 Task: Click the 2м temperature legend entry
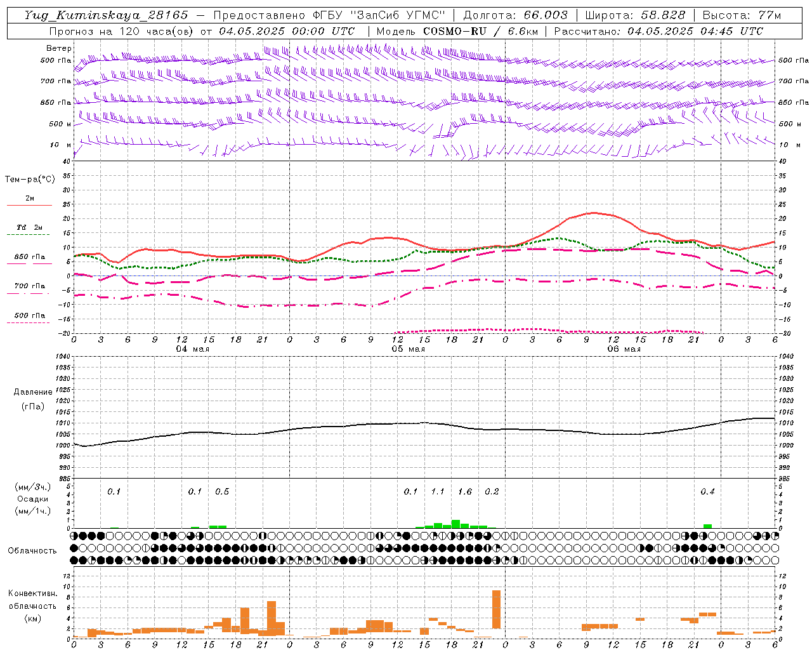coord(30,198)
